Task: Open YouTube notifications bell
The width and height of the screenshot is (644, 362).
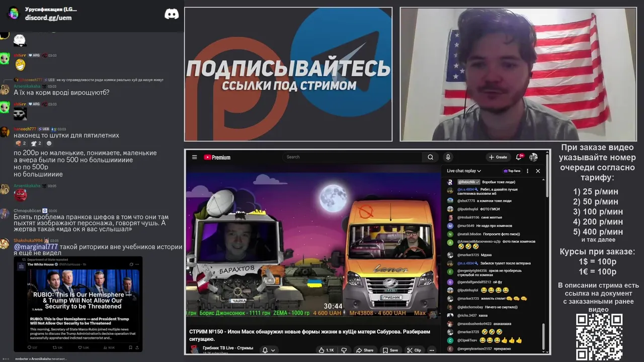Action: (520, 157)
